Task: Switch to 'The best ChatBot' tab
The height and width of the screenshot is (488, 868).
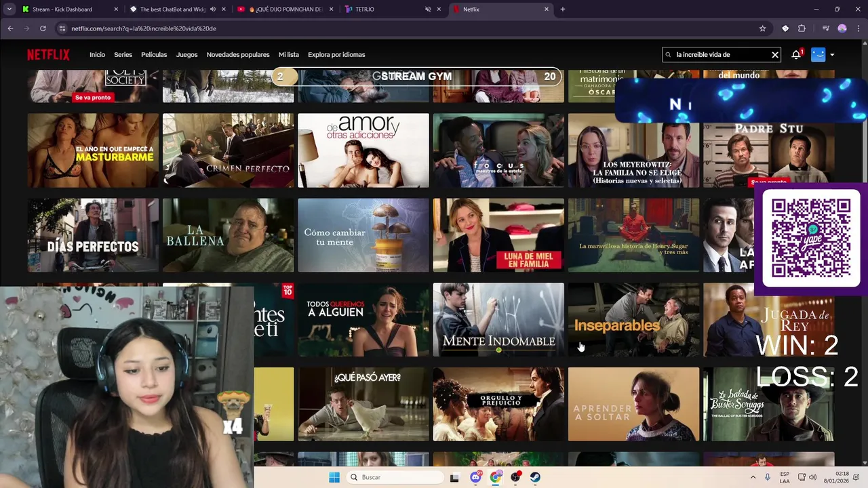Action: (173, 9)
